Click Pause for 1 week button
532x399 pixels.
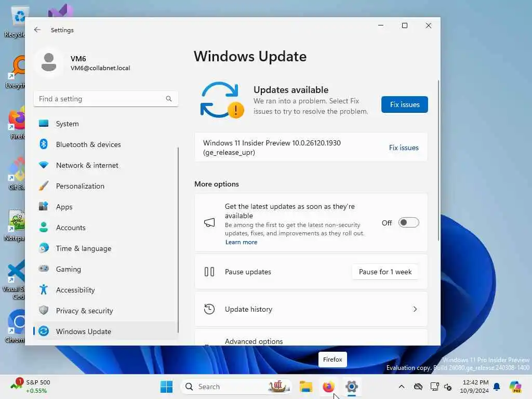pos(385,272)
